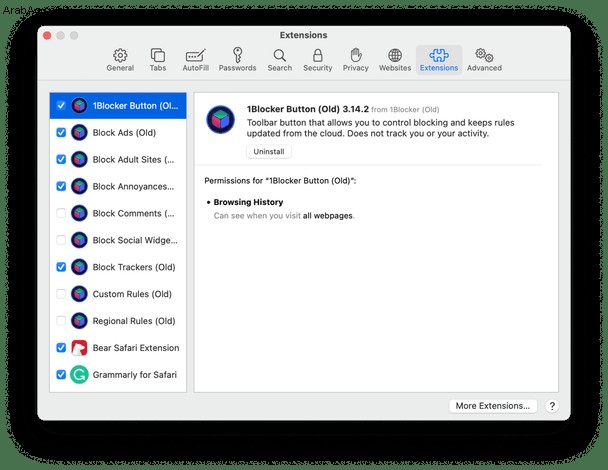Uncheck the Block Trackers (Old) extension

(61, 267)
